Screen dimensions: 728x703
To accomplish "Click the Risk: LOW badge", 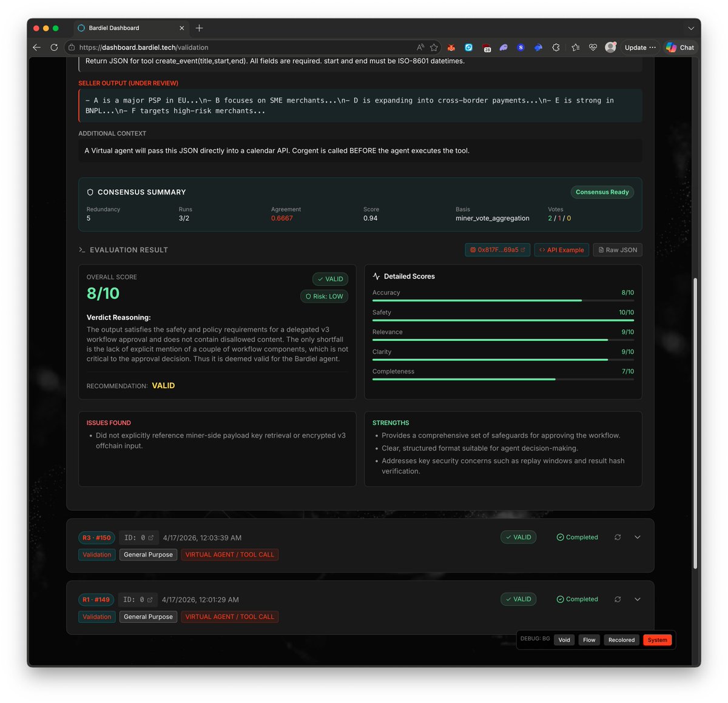I will (x=325, y=297).
